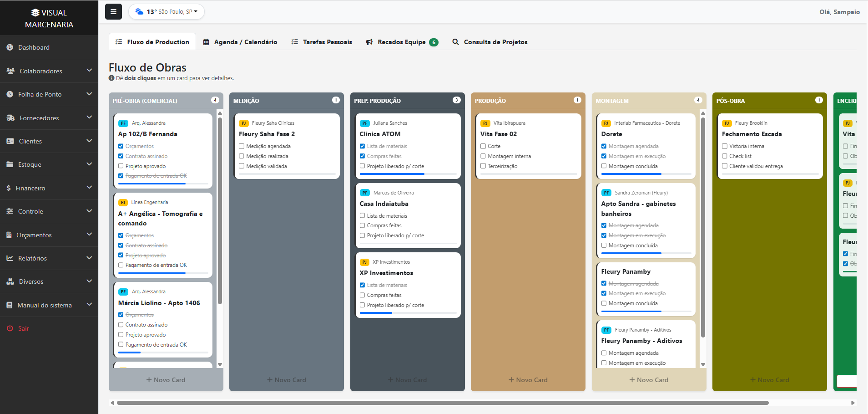This screenshot has width=868, height=414.
Task: Expand the Estoque submenu chevron
Action: coord(89,164)
